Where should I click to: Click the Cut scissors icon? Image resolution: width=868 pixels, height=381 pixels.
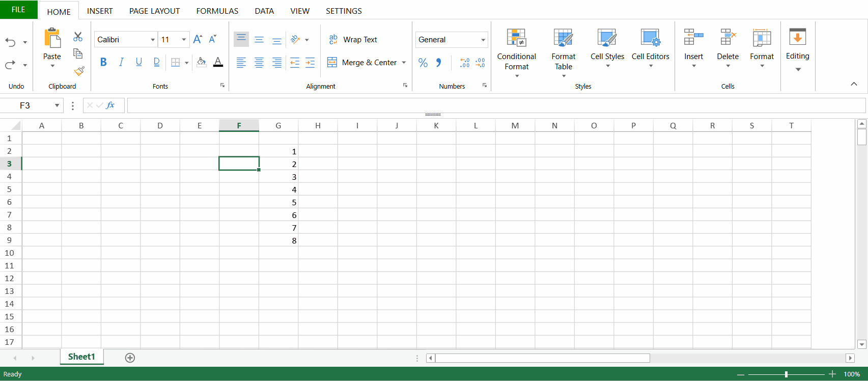(x=78, y=37)
